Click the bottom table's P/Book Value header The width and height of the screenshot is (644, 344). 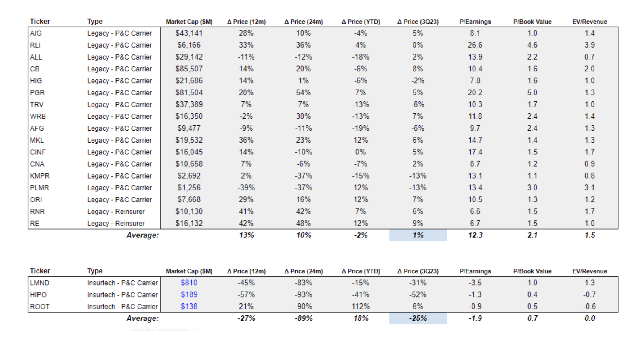pyautogui.click(x=532, y=271)
